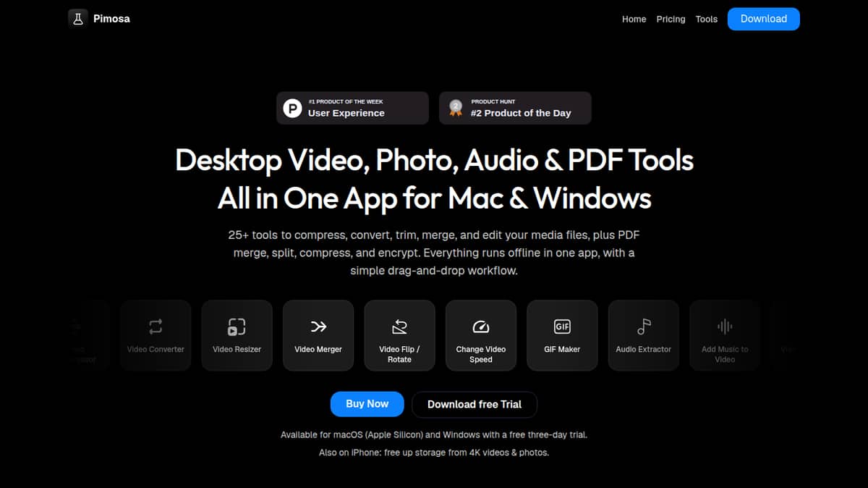The image size is (868, 488).
Task: Click the Video Resizer icon
Action: pos(237,327)
